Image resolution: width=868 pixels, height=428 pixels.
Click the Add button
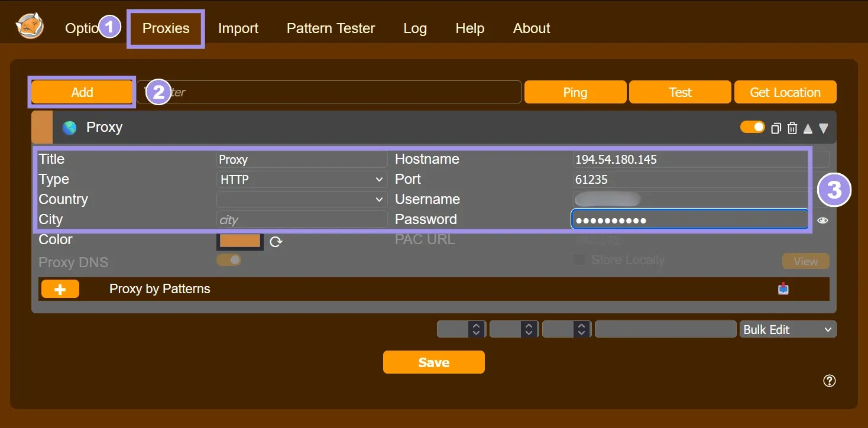click(x=82, y=92)
